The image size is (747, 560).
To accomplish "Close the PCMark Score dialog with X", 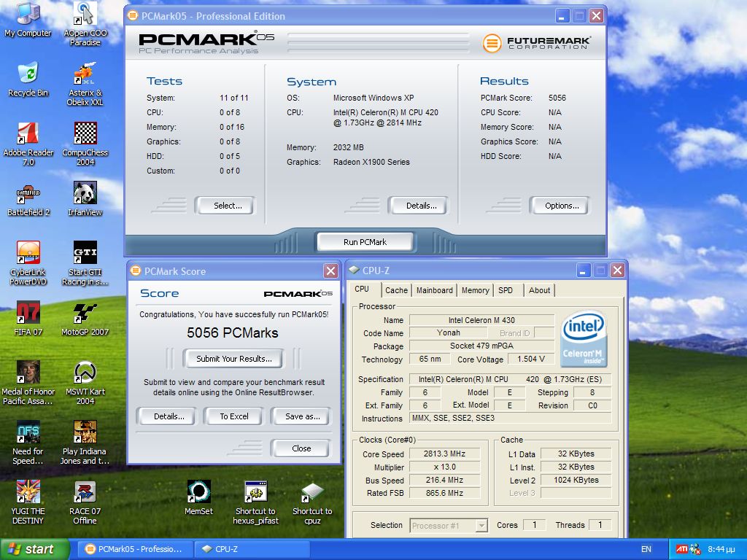I will (330, 271).
